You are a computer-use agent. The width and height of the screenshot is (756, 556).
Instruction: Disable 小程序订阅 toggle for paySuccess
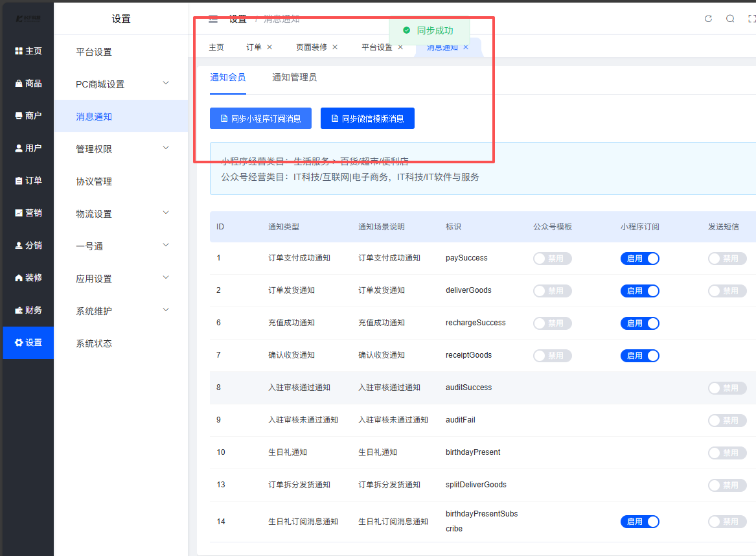[x=639, y=259]
